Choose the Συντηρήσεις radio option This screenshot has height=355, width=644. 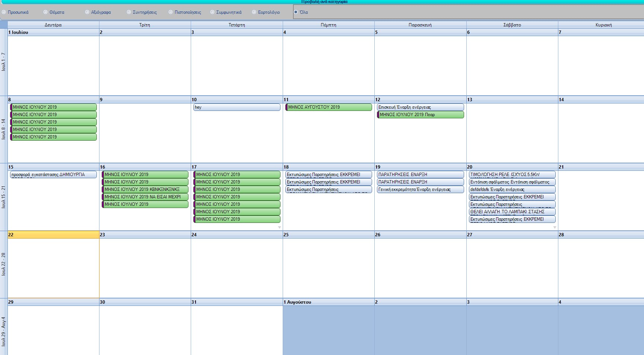tap(129, 12)
